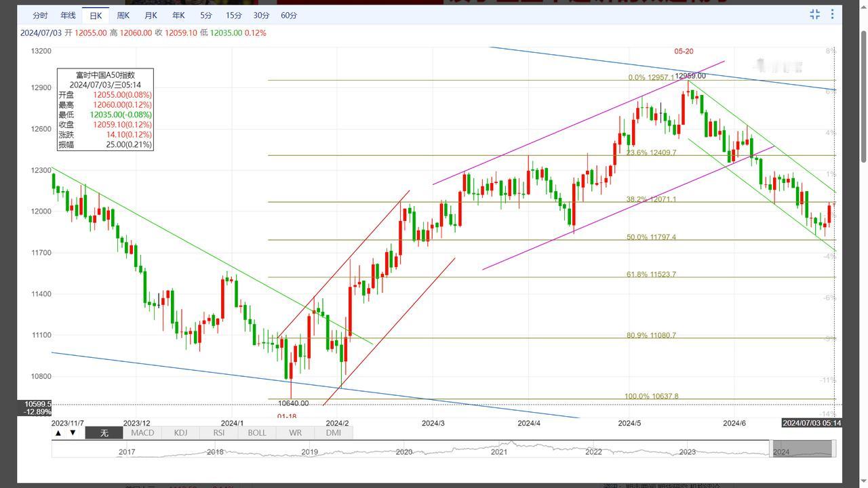
Task: Enable the MACD indicator
Action: pos(142,432)
